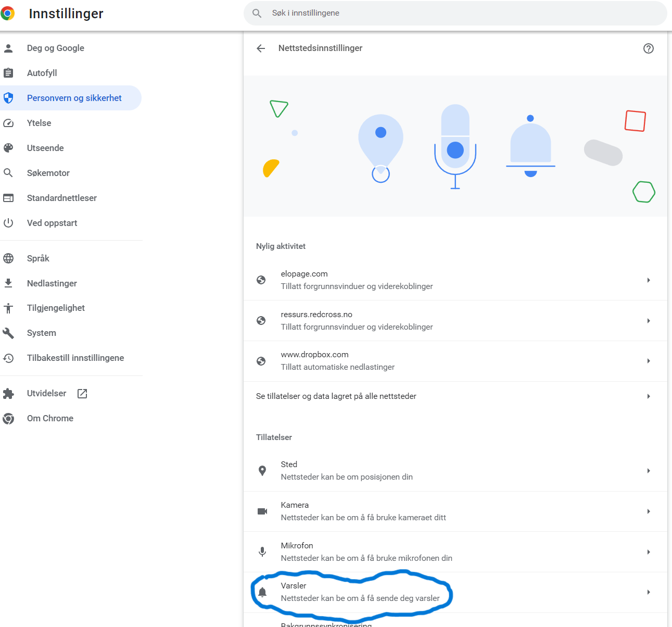Click the back arrow beside Nettstedsinnstillinger
The height and width of the screenshot is (627, 672).
point(261,48)
